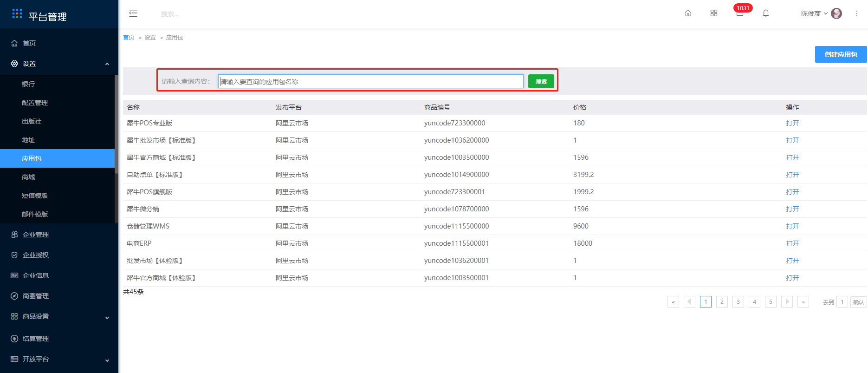Viewport: 868px width, 373px height.
Task: Click 打开 for 批发市场【体验版】
Action: (x=792, y=261)
